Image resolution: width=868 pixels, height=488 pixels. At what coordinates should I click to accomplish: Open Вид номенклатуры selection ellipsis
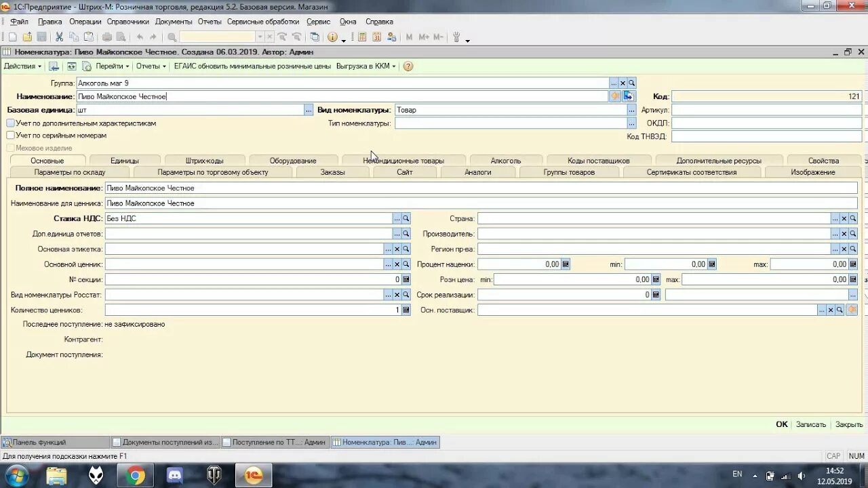632,110
